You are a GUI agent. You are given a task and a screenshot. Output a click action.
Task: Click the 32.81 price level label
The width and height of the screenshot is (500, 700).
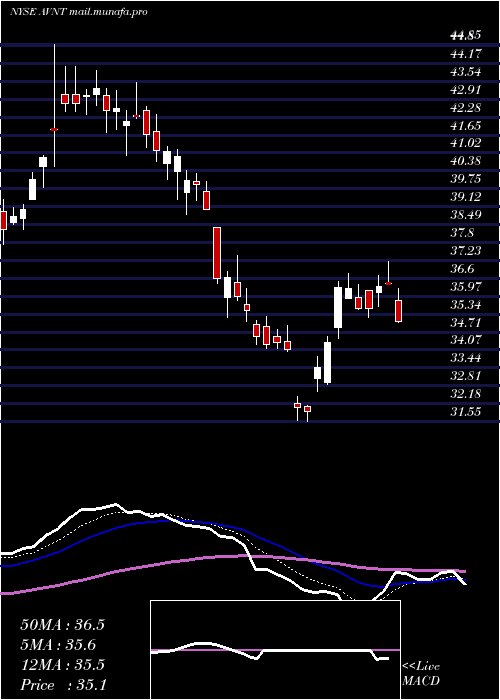466,376
